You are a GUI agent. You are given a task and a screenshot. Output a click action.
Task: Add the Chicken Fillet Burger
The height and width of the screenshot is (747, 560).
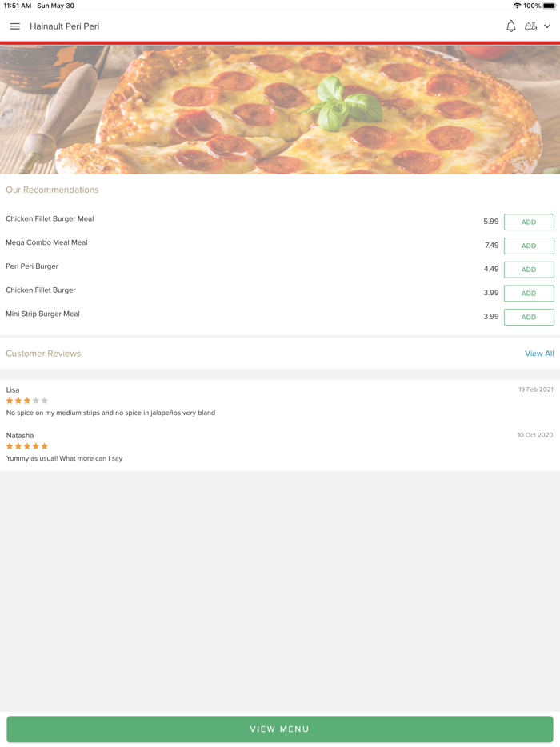coord(529,294)
